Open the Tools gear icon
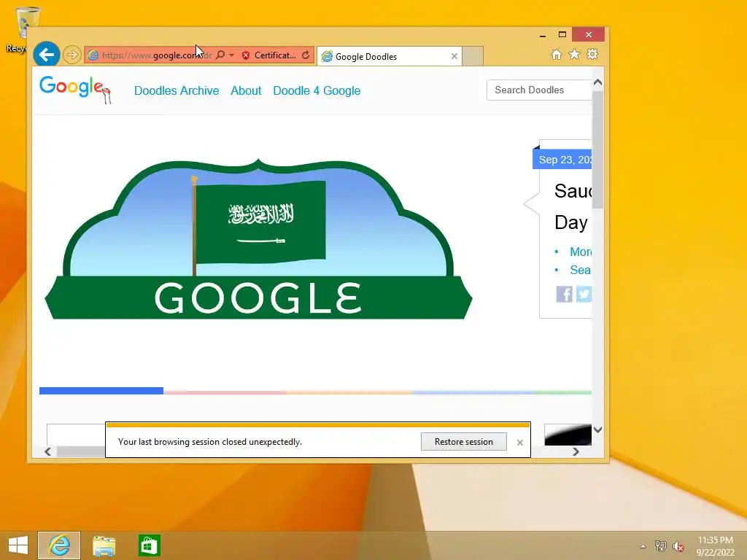This screenshot has height=560, width=747. (x=592, y=55)
